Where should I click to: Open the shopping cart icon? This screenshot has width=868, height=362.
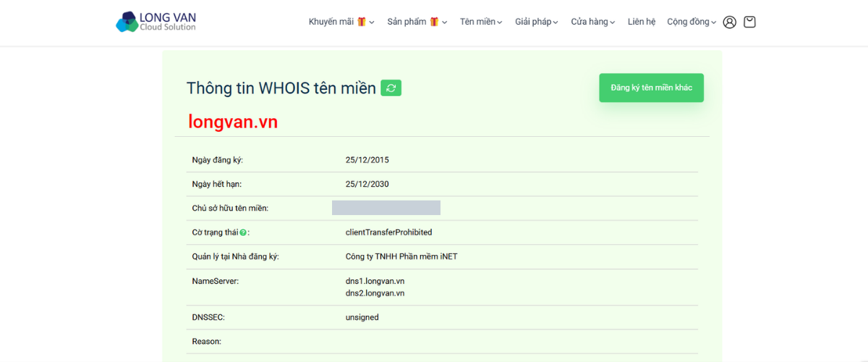click(749, 22)
